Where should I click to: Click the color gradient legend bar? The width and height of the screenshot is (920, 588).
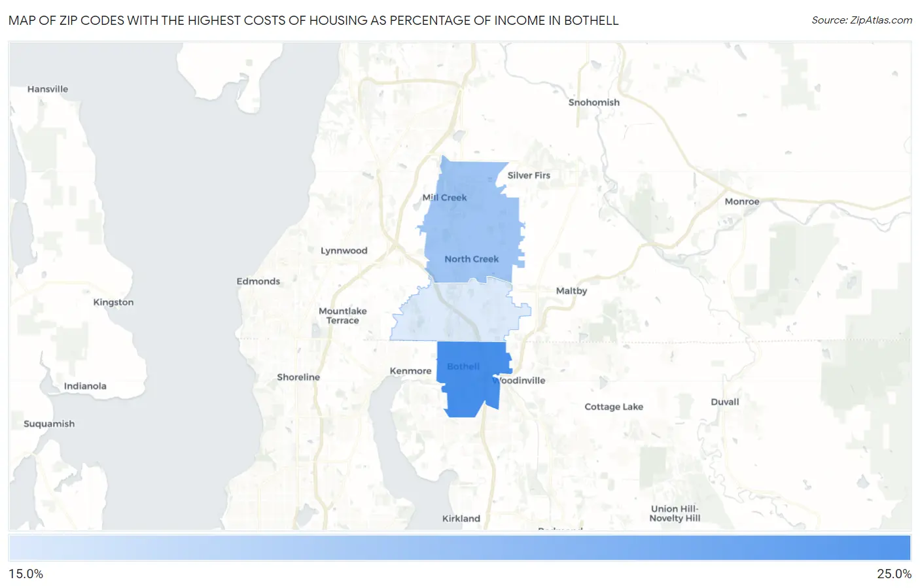point(460,548)
